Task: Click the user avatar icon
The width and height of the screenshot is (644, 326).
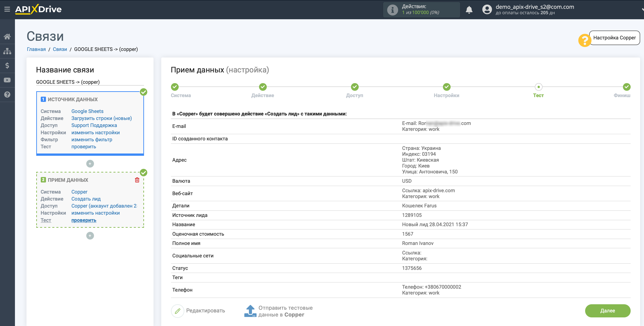Action: 487,10
